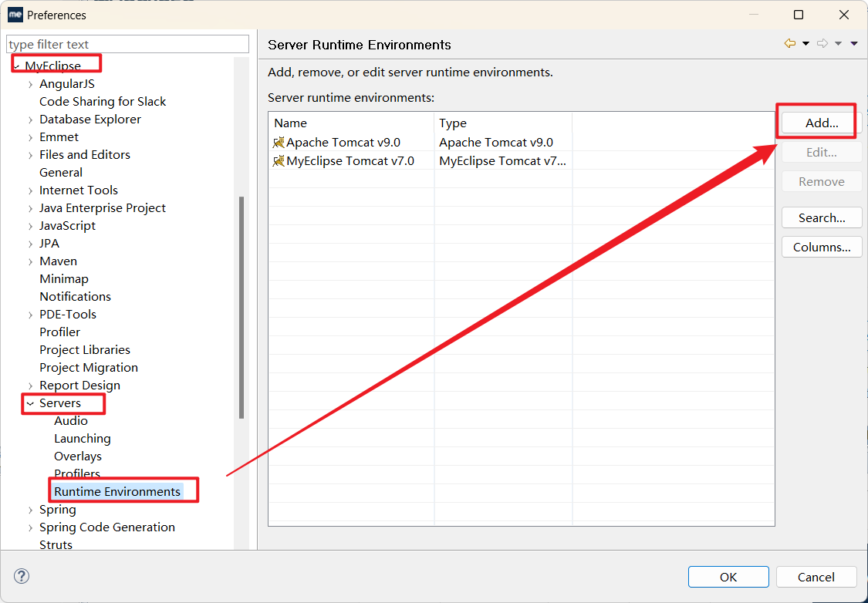Go back with yellow back arrow
868x603 pixels.
tap(790, 44)
